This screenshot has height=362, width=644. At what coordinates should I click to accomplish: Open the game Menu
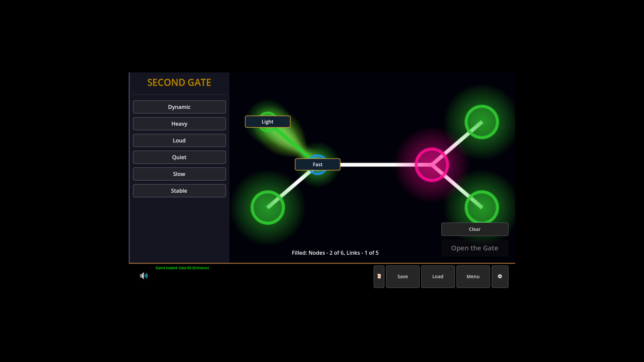473,277
